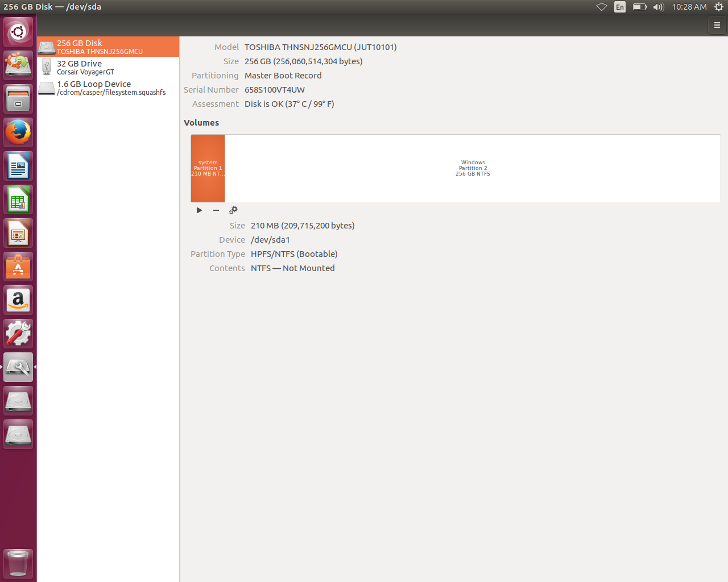
Task: Click the "Volumes" heading
Action: pos(201,123)
